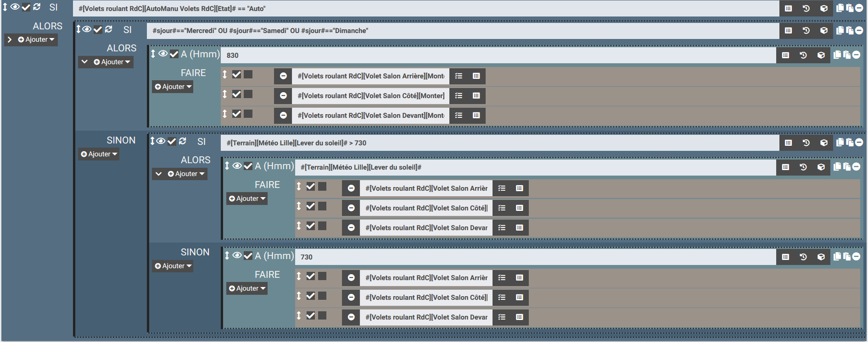Click the condition field "Lever du soleil]# > 730"
868x342 pixels.
(x=500, y=143)
